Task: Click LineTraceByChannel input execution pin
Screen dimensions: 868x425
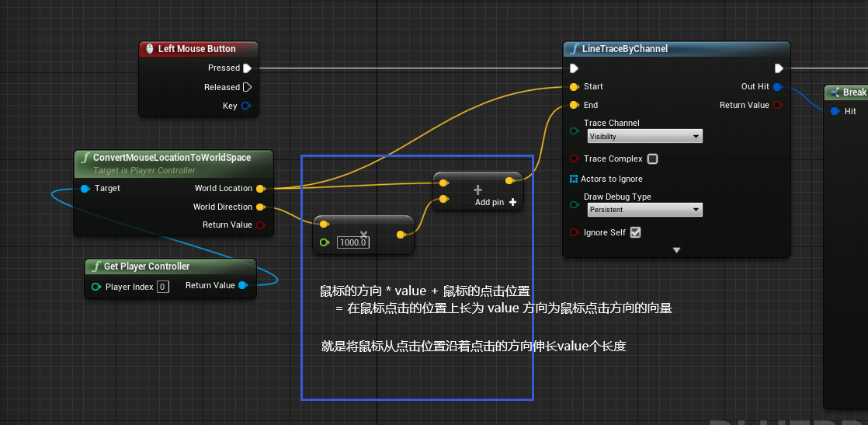Action: point(574,68)
